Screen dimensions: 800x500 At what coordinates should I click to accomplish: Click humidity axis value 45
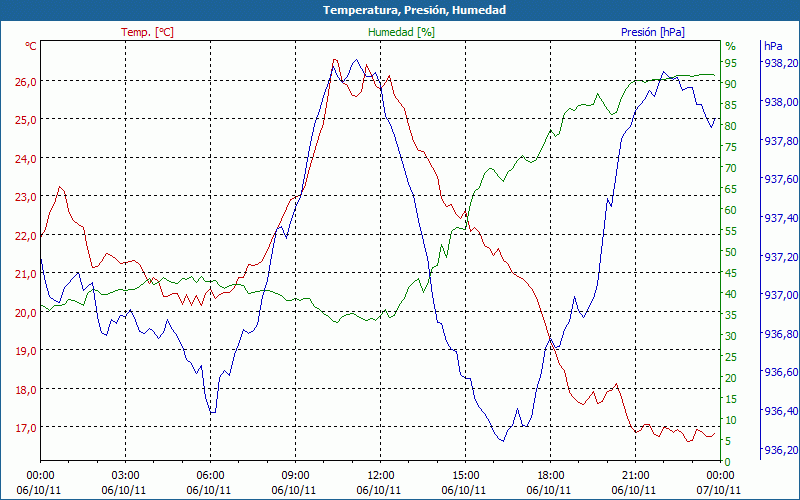point(731,273)
